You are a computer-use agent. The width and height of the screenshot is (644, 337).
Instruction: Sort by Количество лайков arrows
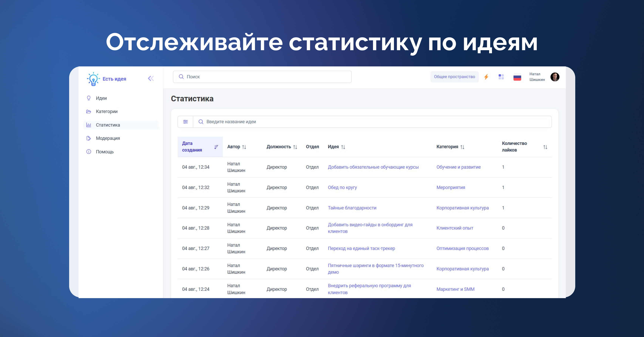pos(545,147)
